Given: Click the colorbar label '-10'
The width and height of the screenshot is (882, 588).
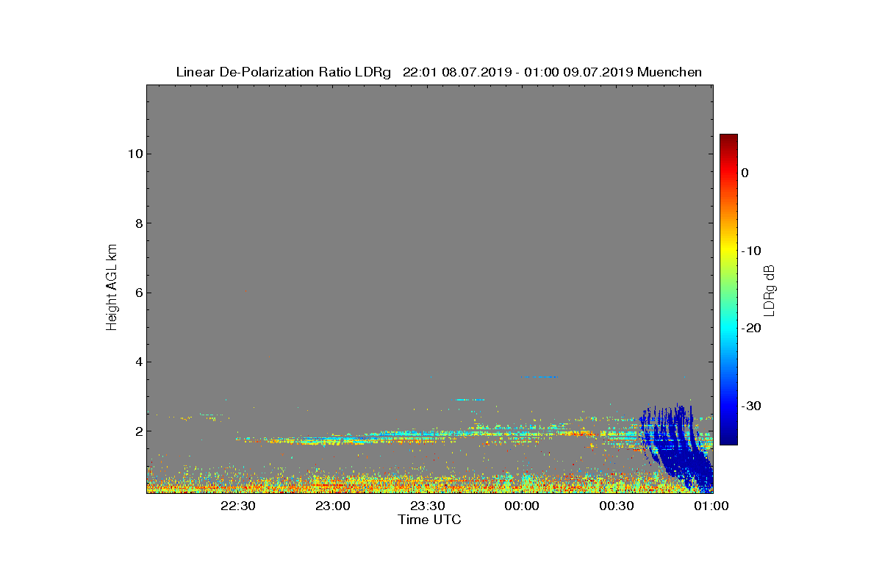Looking at the screenshot, I should pos(750,251).
